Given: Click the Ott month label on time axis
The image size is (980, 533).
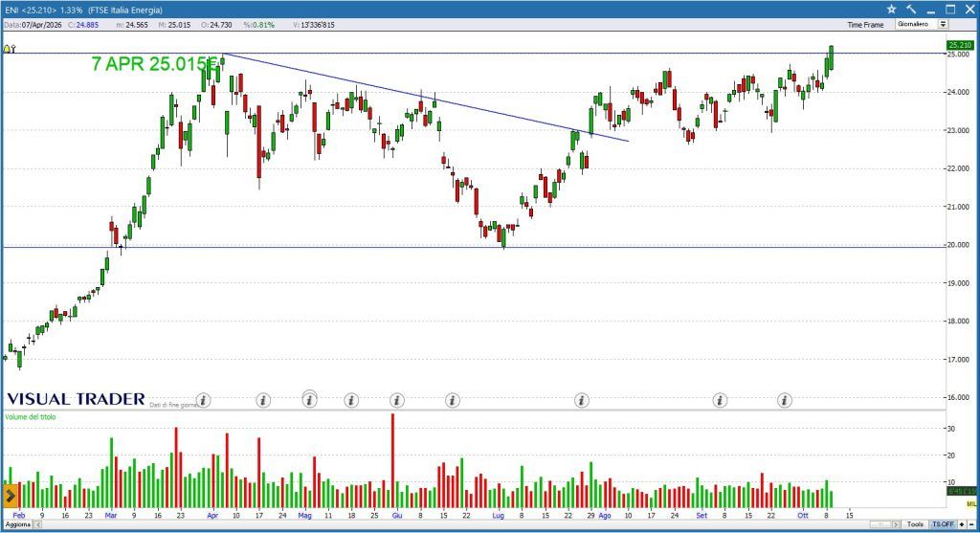Looking at the screenshot, I should click(803, 516).
